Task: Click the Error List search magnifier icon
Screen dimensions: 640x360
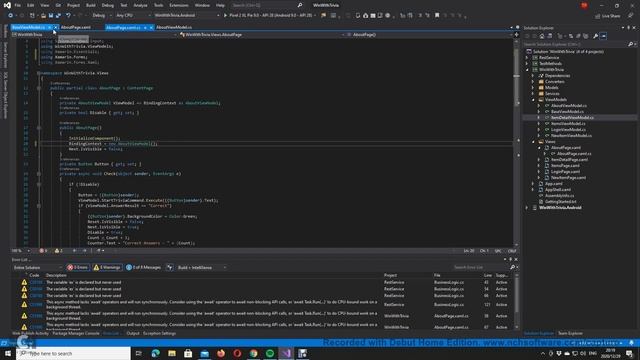Action: (512, 267)
